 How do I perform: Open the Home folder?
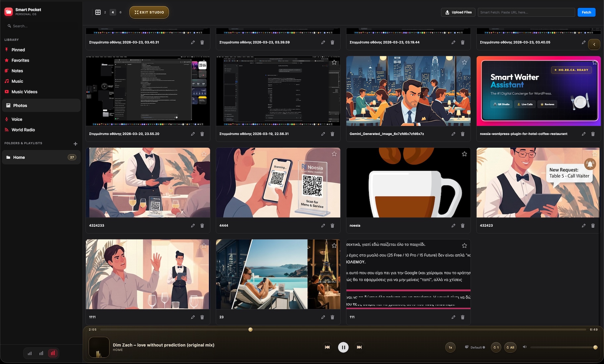[x=41, y=158]
